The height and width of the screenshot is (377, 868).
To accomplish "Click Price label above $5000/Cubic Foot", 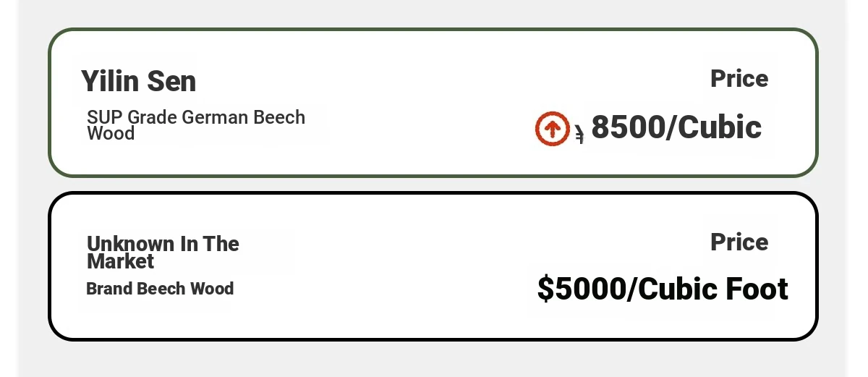I will 739,242.
